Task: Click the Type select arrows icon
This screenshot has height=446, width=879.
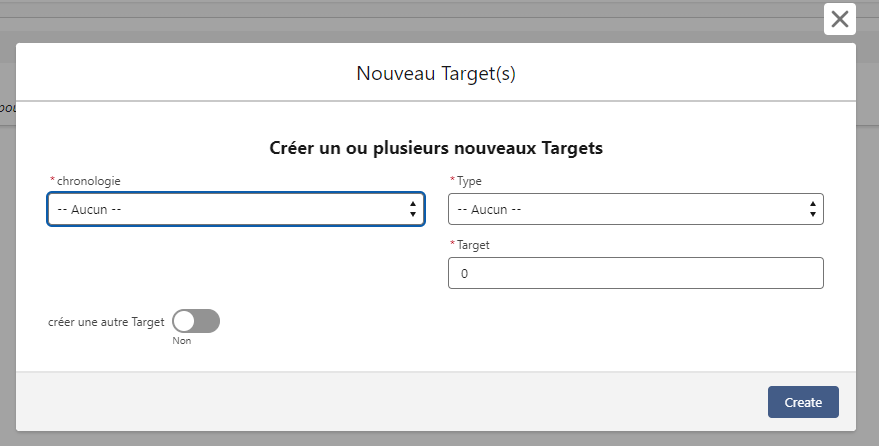Action: click(812, 209)
